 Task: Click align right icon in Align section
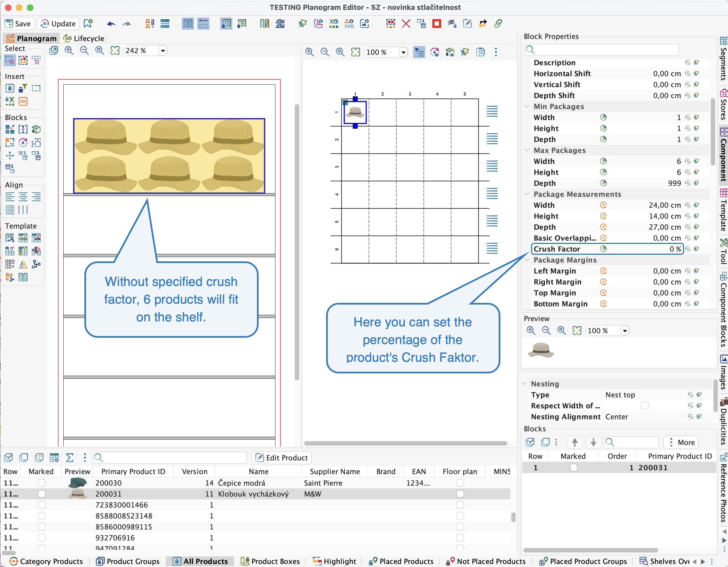tap(36, 197)
